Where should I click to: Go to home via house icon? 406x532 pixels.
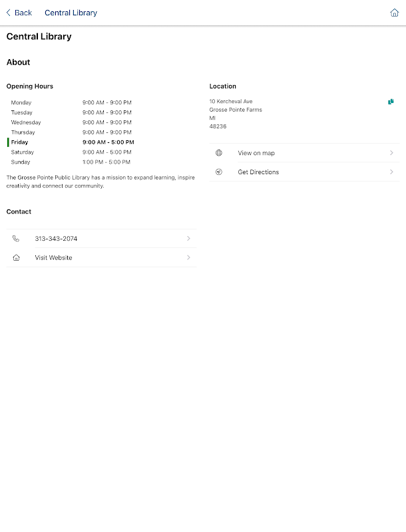[394, 13]
